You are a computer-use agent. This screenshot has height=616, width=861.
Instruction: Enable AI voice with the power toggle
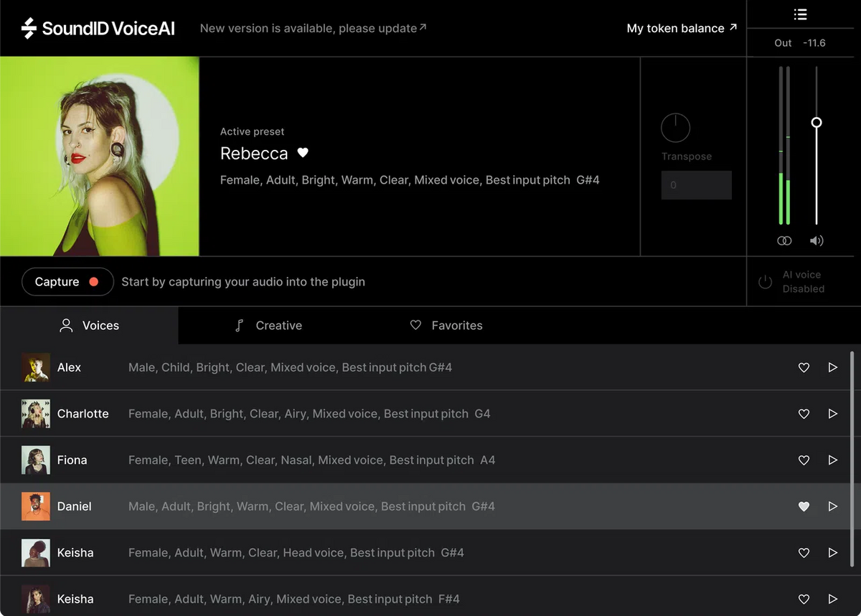(x=766, y=281)
